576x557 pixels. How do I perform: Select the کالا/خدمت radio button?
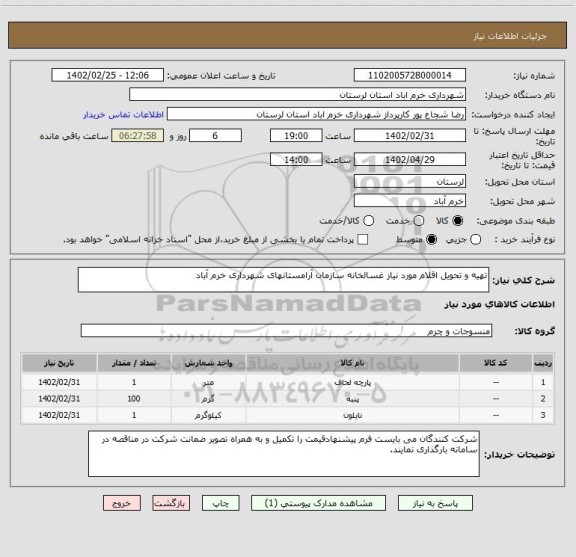(x=368, y=221)
